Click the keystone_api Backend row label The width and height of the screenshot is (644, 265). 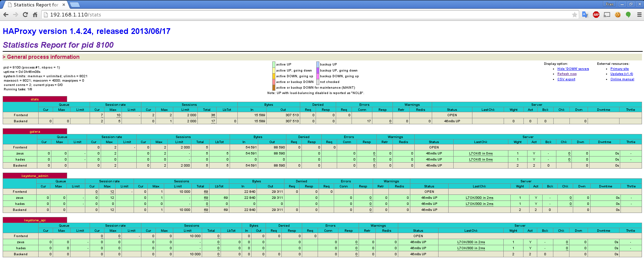[20, 254]
